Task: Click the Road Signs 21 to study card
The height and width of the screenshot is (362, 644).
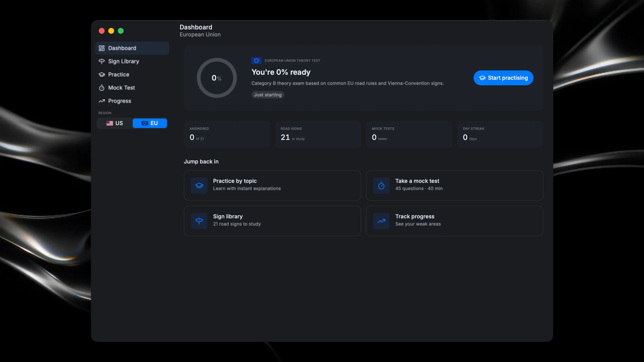Action: (318, 134)
